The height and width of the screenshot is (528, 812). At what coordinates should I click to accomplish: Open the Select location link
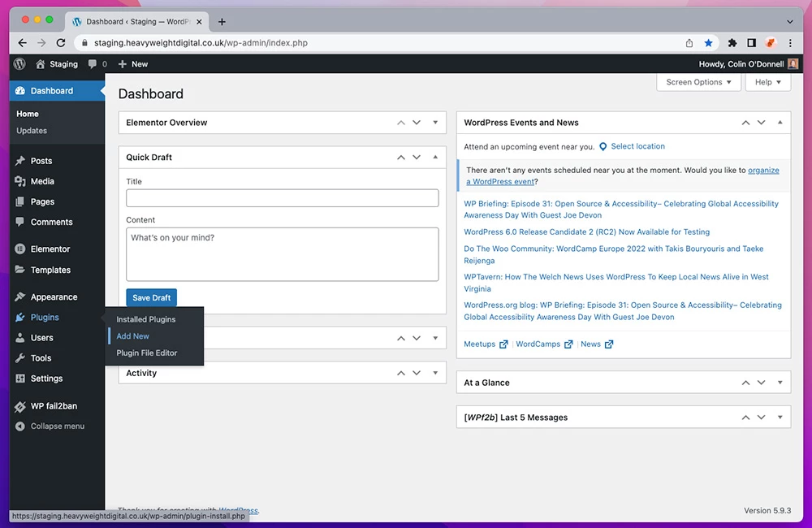pos(637,146)
